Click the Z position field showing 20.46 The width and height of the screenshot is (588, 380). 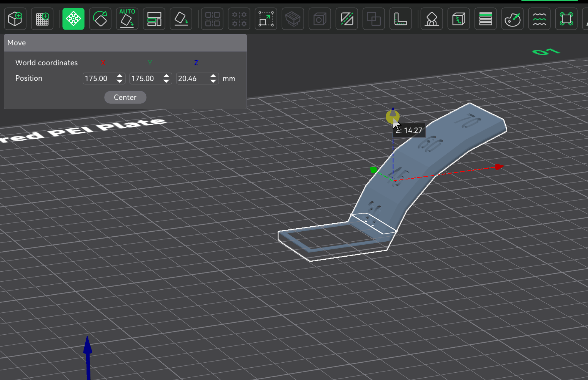coord(192,78)
